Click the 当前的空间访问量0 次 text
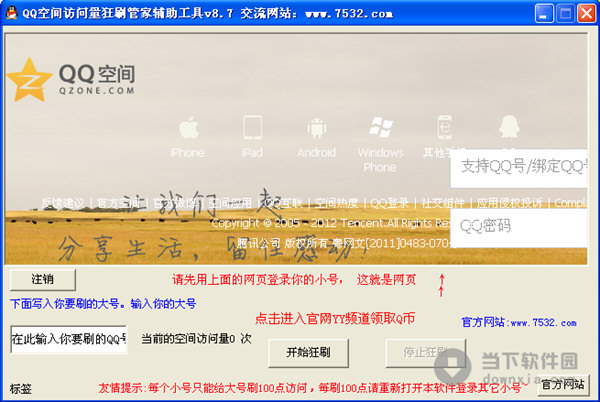The image size is (600, 402). (x=196, y=339)
